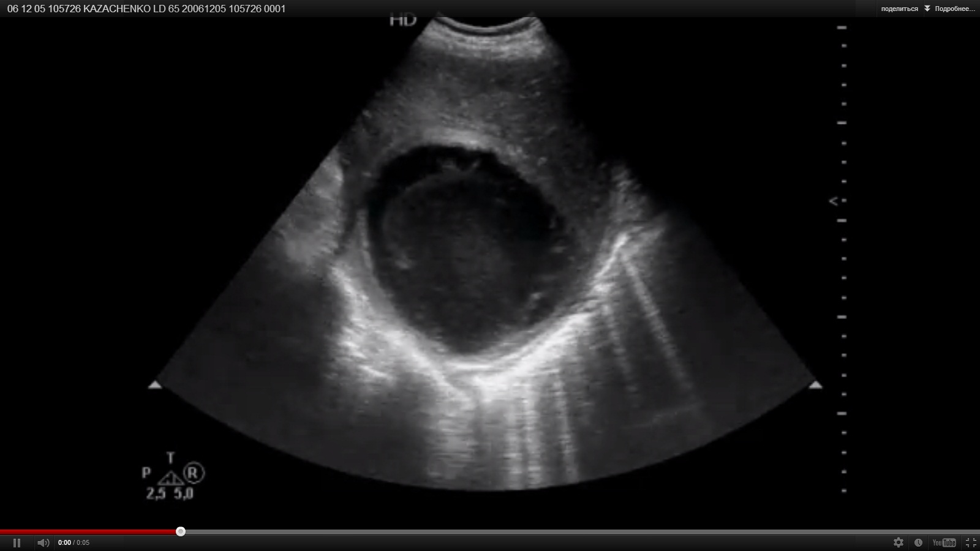Click the Watch Later clock icon
The image size is (980, 551).
(x=918, y=542)
